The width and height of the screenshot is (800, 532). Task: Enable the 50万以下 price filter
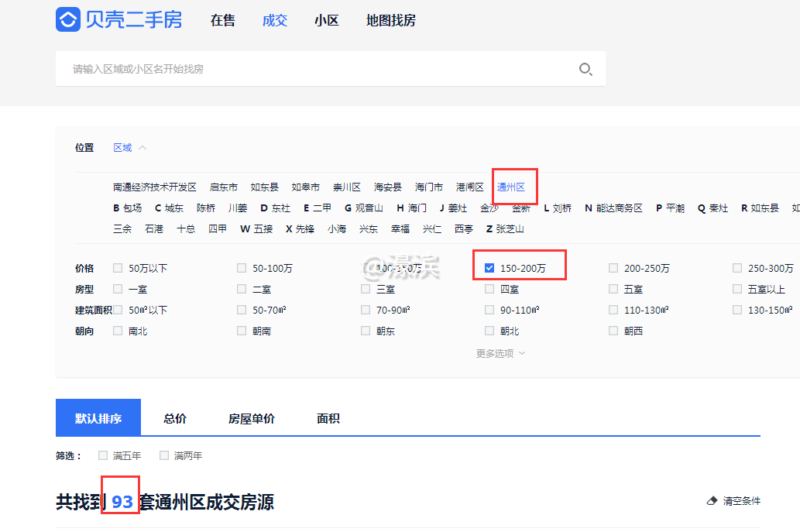click(117, 267)
